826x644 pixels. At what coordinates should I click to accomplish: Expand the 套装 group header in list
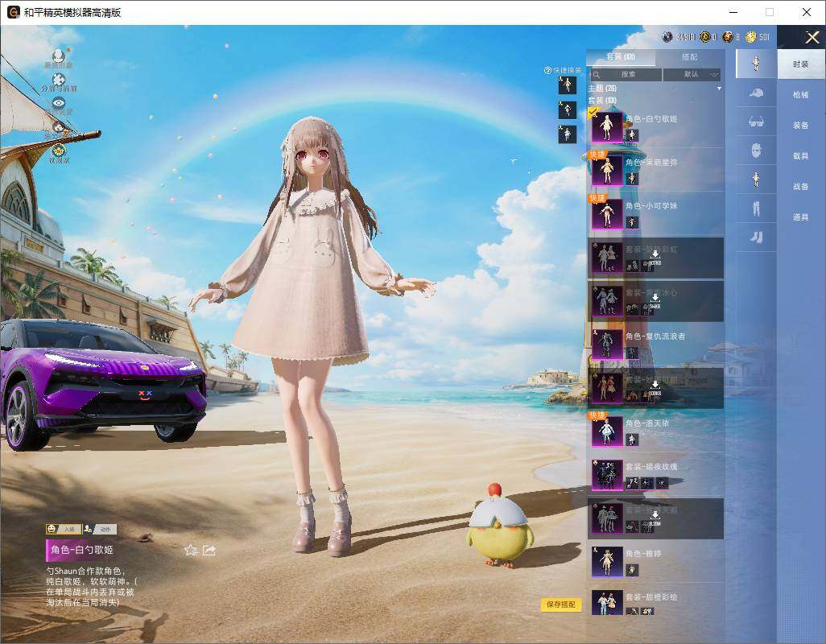tap(602, 100)
